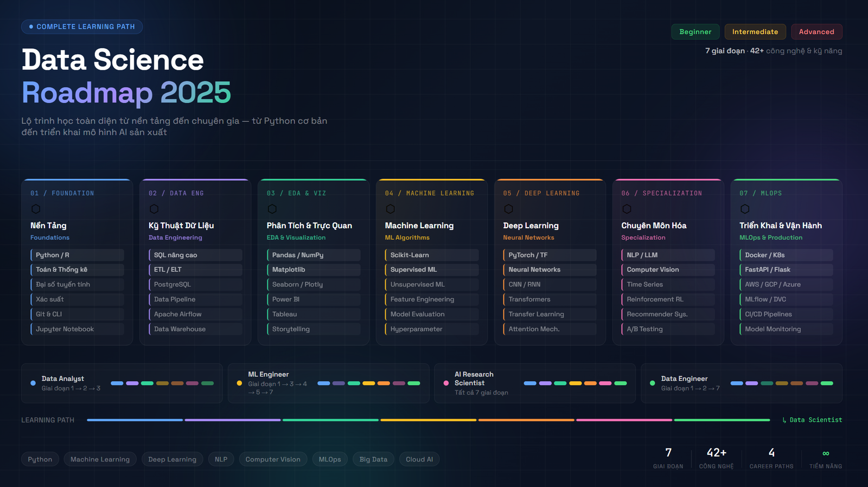Click the hexagon icon in Data Eng card
Screen dimensions: 868x487
click(x=154, y=209)
